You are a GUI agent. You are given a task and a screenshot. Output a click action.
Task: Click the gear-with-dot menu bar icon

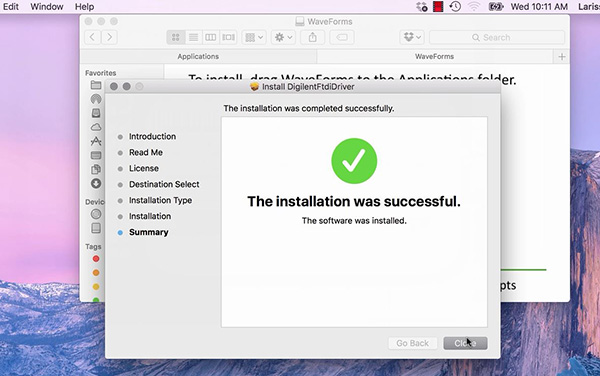(422, 7)
